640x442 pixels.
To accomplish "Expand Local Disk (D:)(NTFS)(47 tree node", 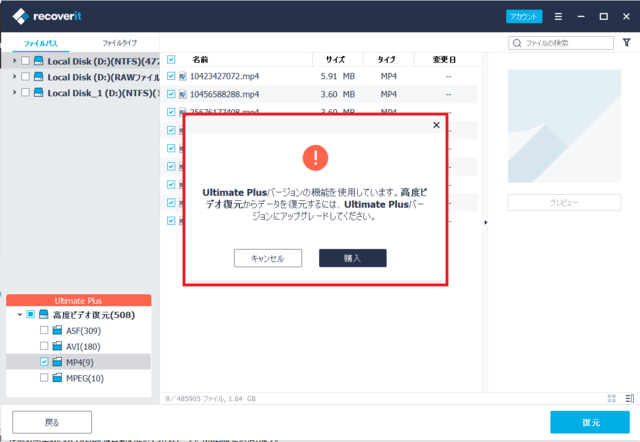I will pos(14,61).
